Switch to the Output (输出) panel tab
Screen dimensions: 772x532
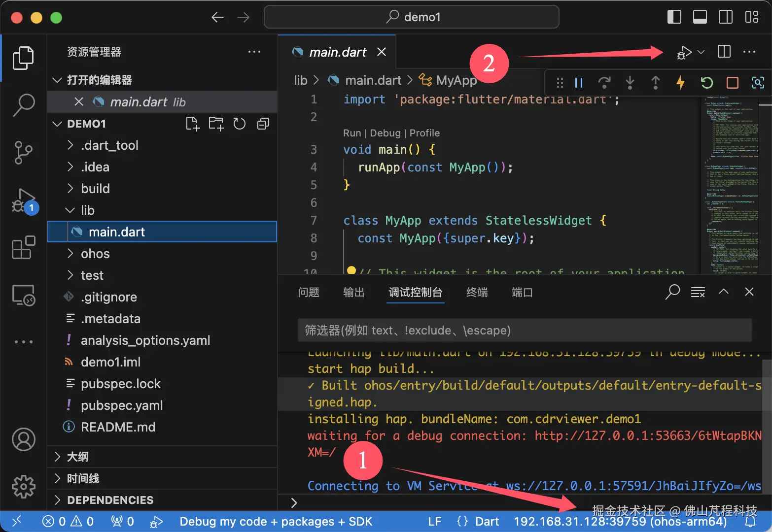point(353,293)
